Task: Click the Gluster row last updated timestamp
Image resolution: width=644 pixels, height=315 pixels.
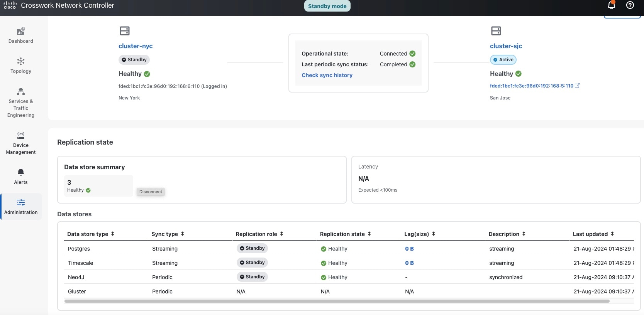Action: pyautogui.click(x=603, y=291)
